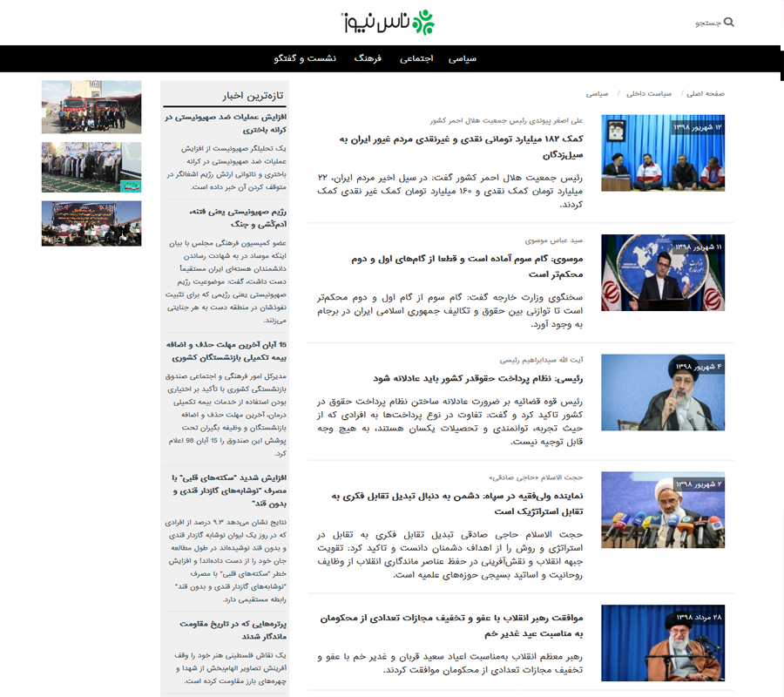The height and width of the screenshot is (697, 784).
Task: Click summary text سخنگوی وزارت خارجه گفت
Action: [x=450, y=310]
